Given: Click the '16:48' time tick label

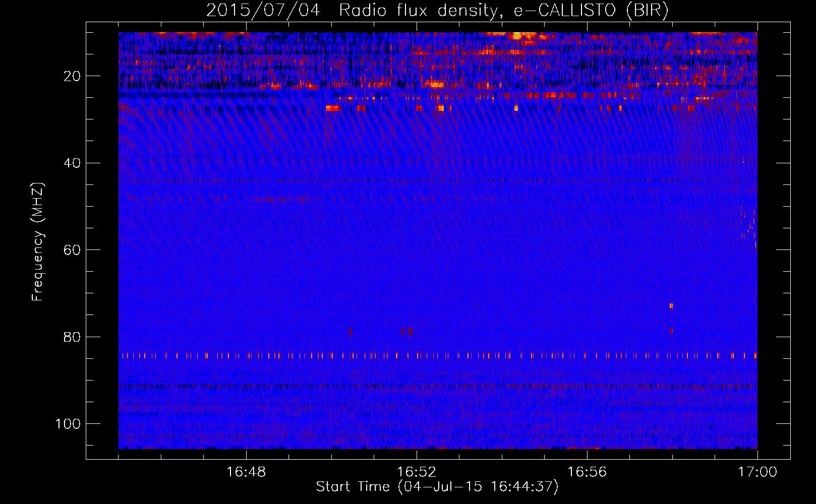Looking at the screenshot, I should pos(246,472).
